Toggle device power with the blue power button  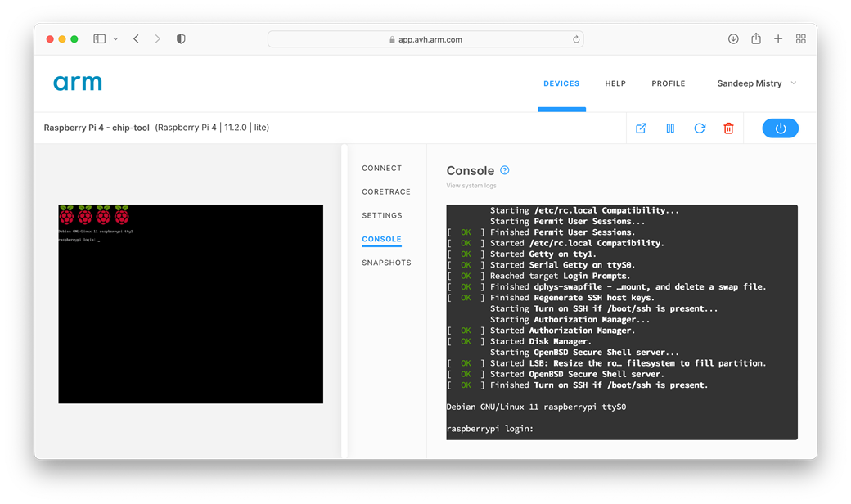point(780,128)
